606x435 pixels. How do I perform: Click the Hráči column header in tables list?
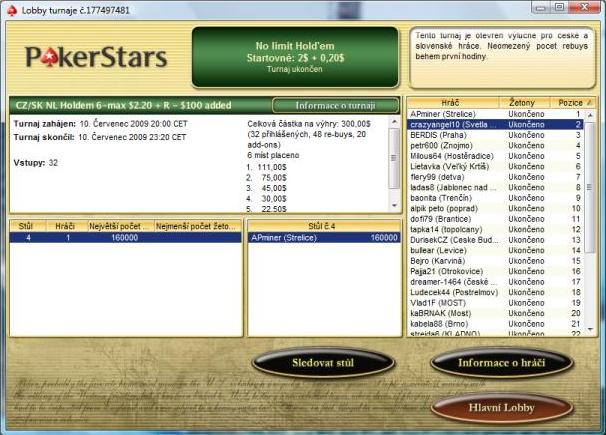pos(66,226)
